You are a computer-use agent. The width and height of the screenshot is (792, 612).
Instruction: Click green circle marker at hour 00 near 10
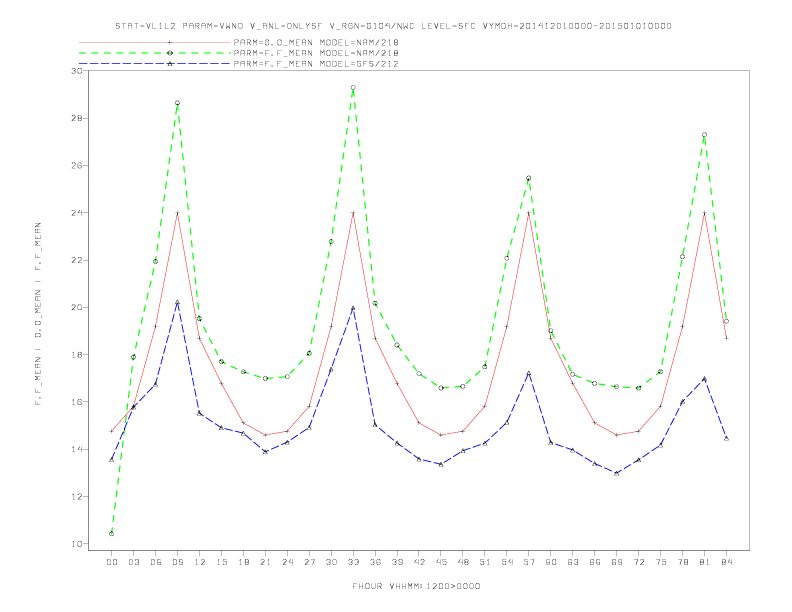pyautogui.click(x=112, y=534)
